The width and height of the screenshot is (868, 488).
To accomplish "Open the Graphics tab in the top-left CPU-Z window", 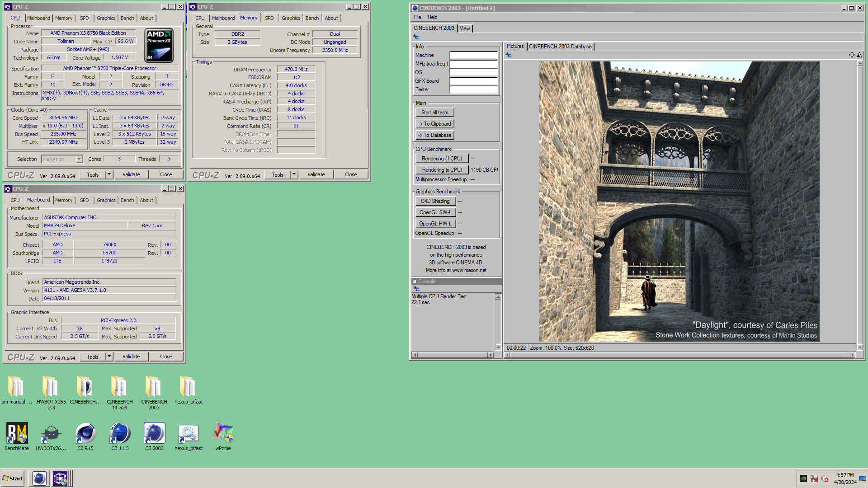I will 106,18.
